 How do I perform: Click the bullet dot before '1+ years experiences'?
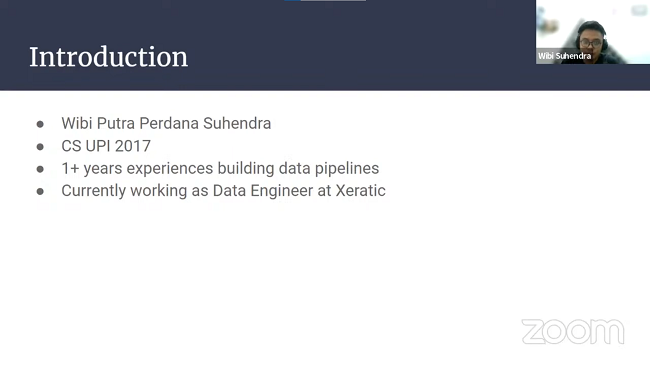[40, 169]
